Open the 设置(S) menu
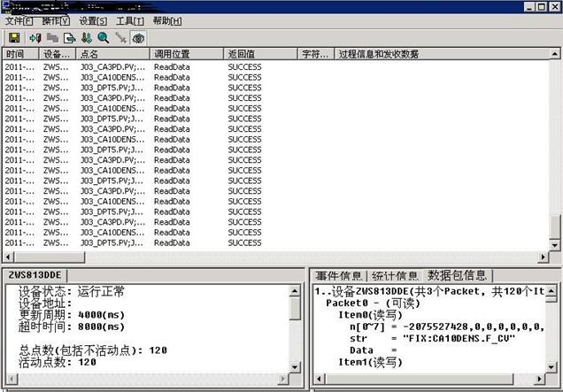 93,20
